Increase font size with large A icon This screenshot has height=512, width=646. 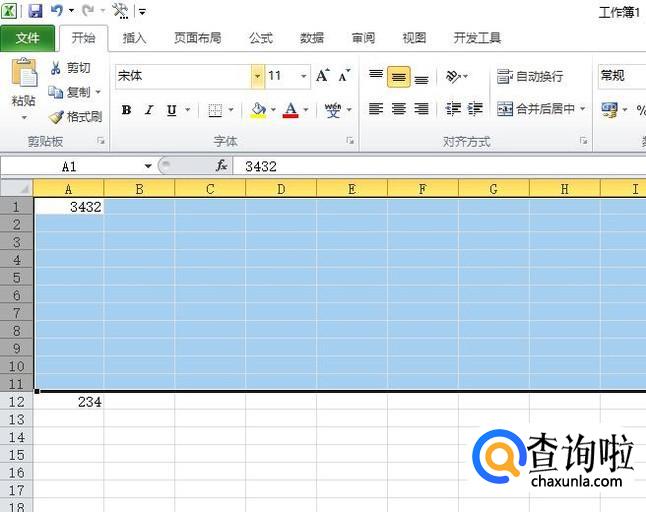click(323, 76)
